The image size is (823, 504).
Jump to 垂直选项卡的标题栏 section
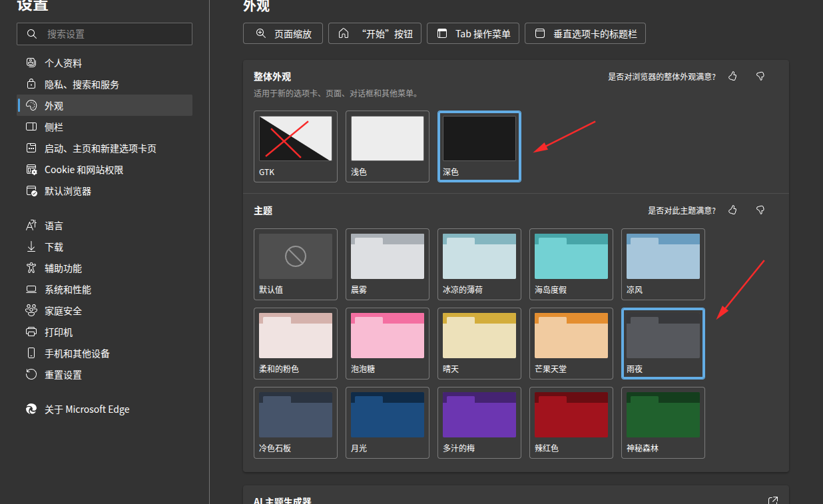585,33
